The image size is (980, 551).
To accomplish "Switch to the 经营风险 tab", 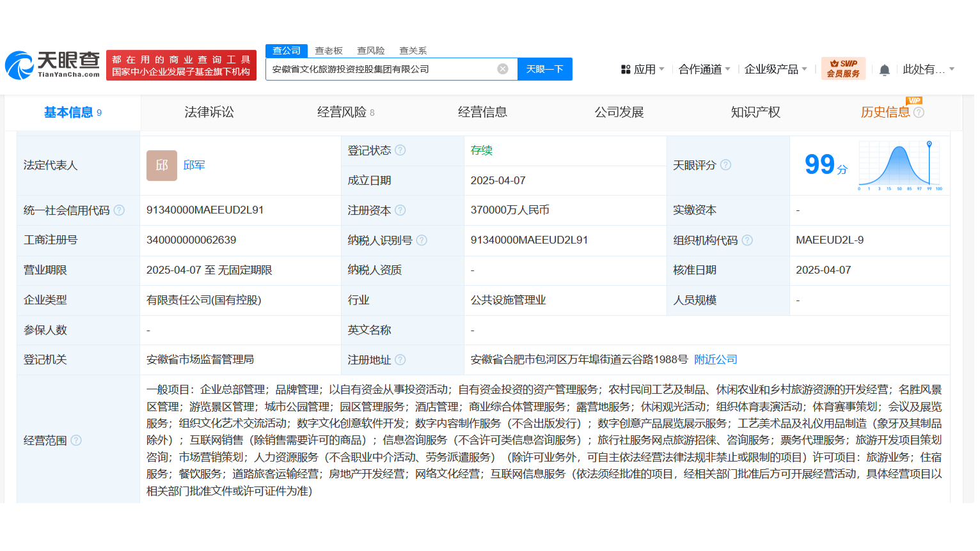I will 346,113.
